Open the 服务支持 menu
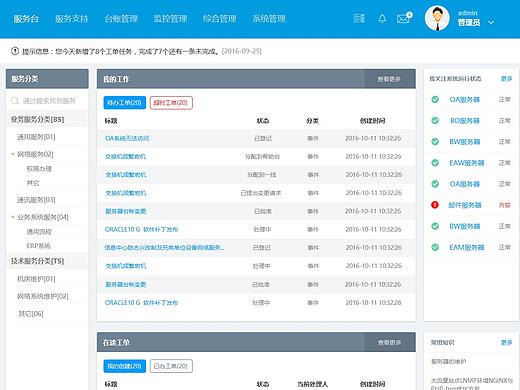The height and width of the screenshot is (390, 520). click(x=72, y=19)
